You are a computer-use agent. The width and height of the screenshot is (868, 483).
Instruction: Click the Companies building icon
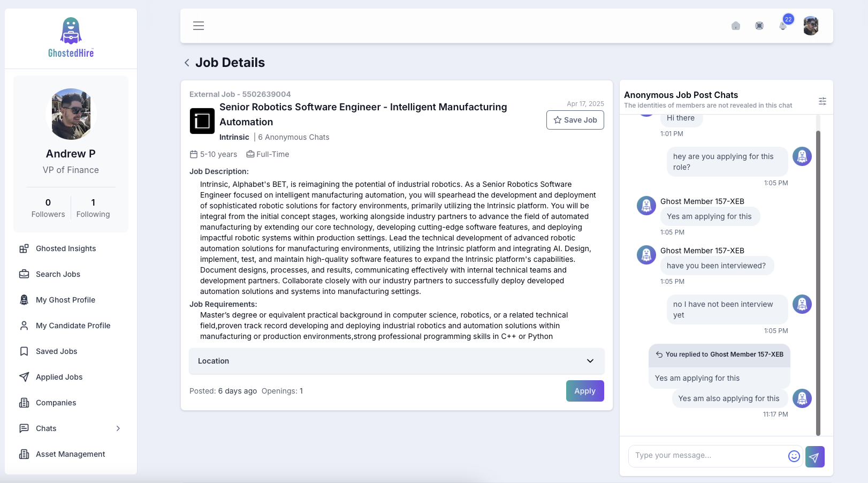tap(24, 403)
